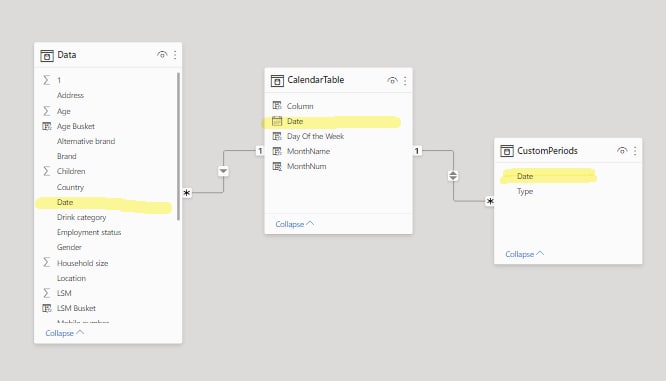Collapse the CalendarTable card
The image size is (666, 381).
point(294,224)
